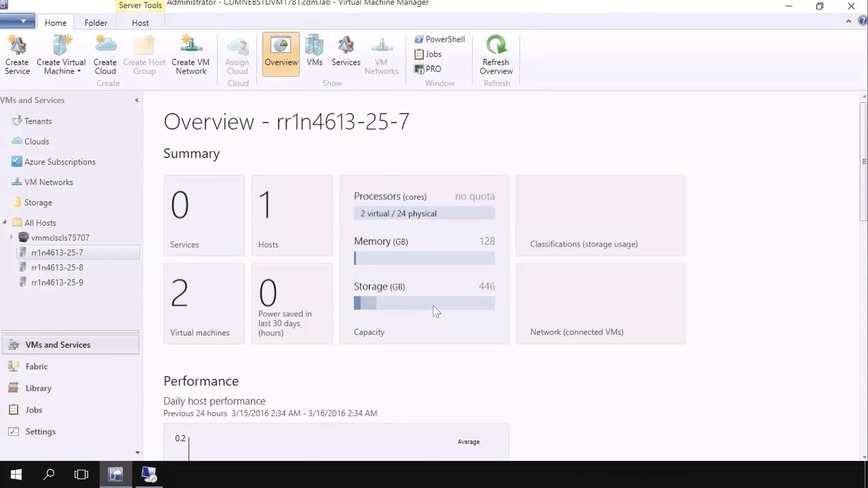Select host rr1n4613-25-7
Viewport: 868px width, 488px height.
pyautogui.click(x=78, y=253)
